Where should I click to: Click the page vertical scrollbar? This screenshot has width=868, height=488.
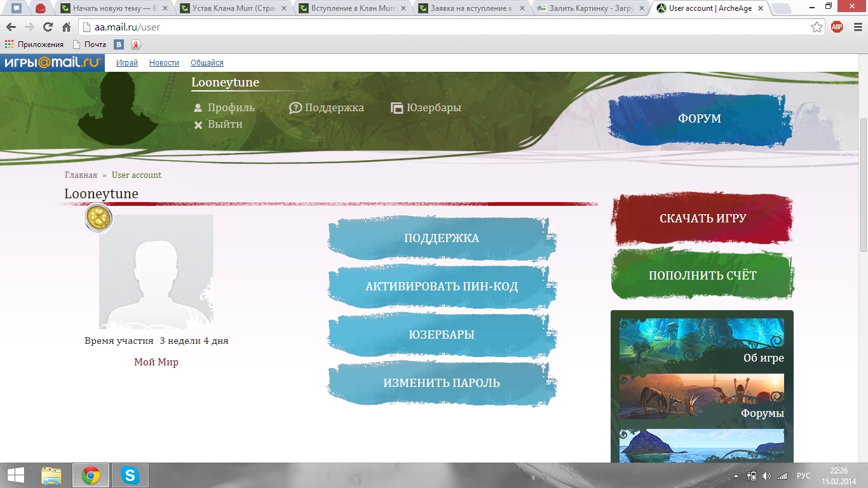pyautogui.click(x=862, y=184)
